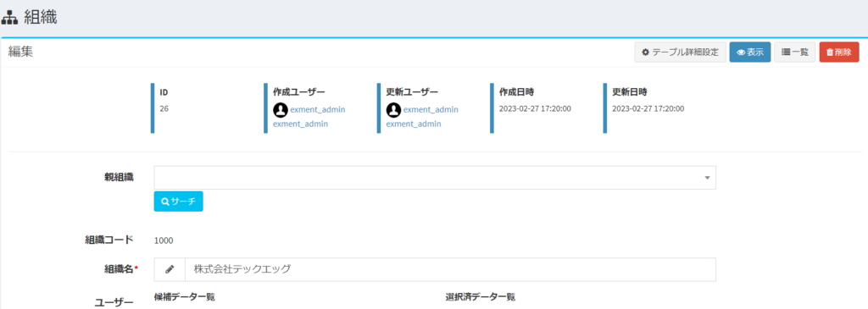Click the 表示 view button

tap(749, 52)
